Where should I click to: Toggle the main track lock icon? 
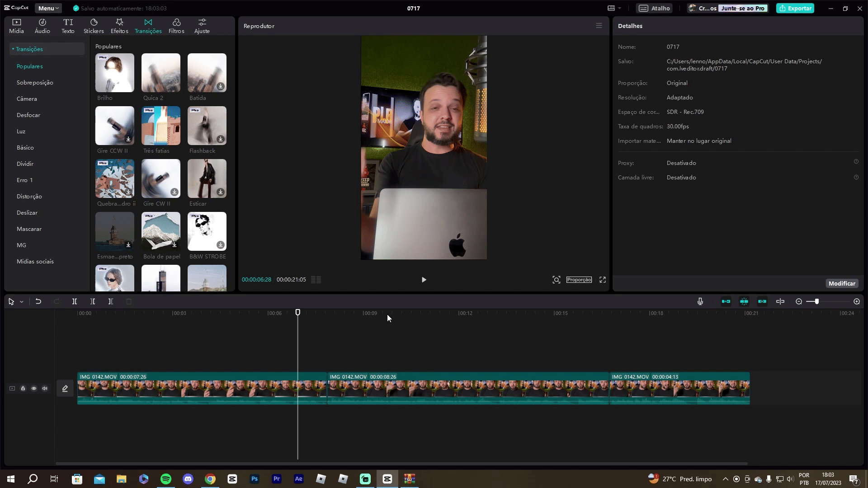(x=23, y=389)
